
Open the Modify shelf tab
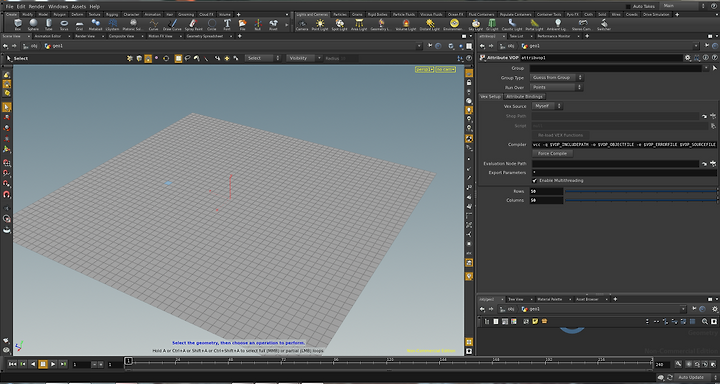[x=28, y=14]
